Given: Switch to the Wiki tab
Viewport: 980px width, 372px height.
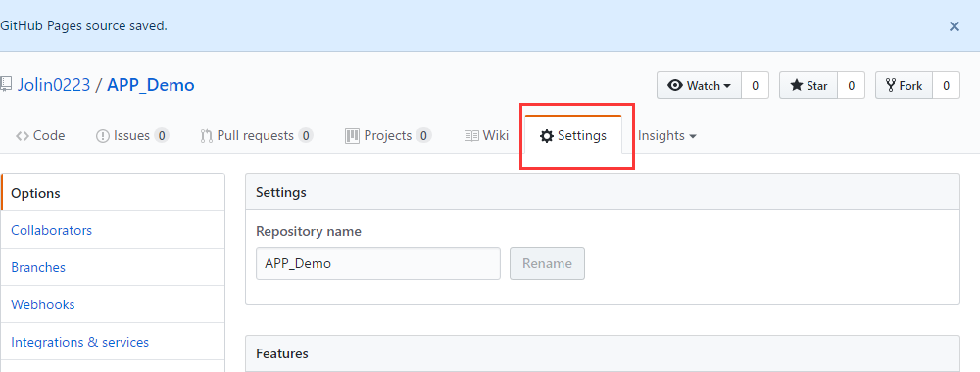Looking at the screenshot, I should click(x=486, y=135).
